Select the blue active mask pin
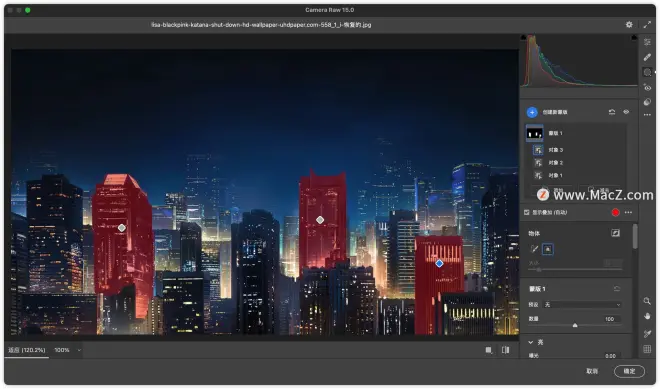 click(x=439, y=263)
